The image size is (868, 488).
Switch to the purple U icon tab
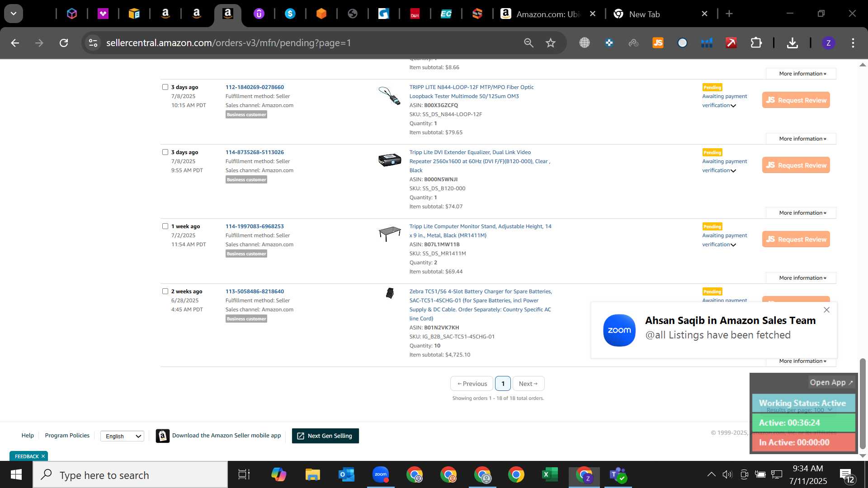[259, 14]
